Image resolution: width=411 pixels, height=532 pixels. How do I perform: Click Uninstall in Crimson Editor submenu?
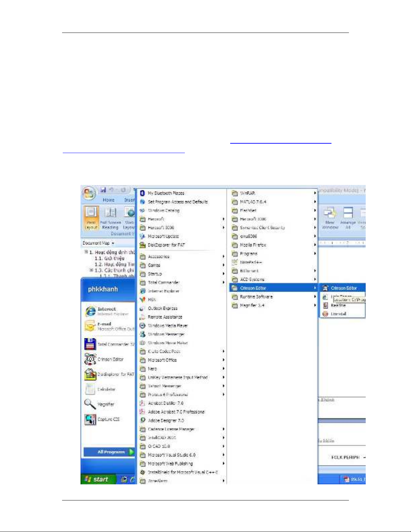(x=335, y=314)
